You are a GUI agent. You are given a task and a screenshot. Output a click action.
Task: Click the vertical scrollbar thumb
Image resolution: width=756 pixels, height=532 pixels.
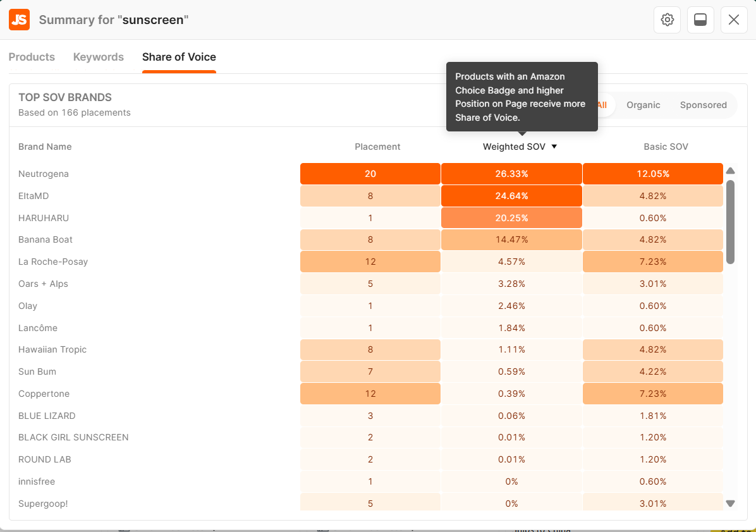[730, 221]
